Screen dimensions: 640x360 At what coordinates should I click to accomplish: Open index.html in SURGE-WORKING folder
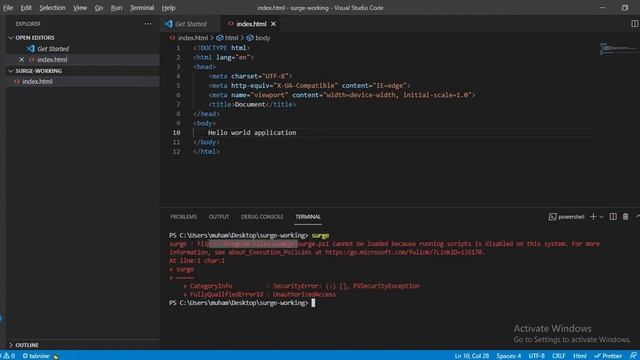coord(37,82)
